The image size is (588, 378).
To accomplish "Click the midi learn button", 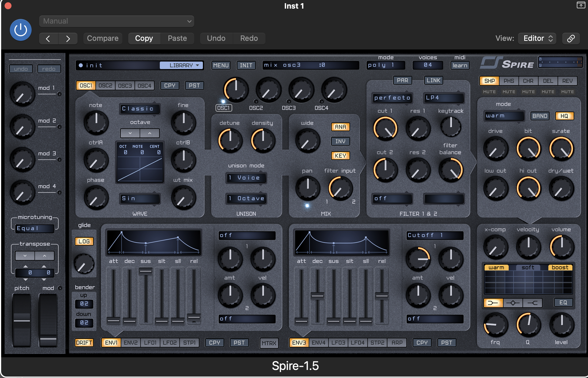I will click(x=460, y=65).
